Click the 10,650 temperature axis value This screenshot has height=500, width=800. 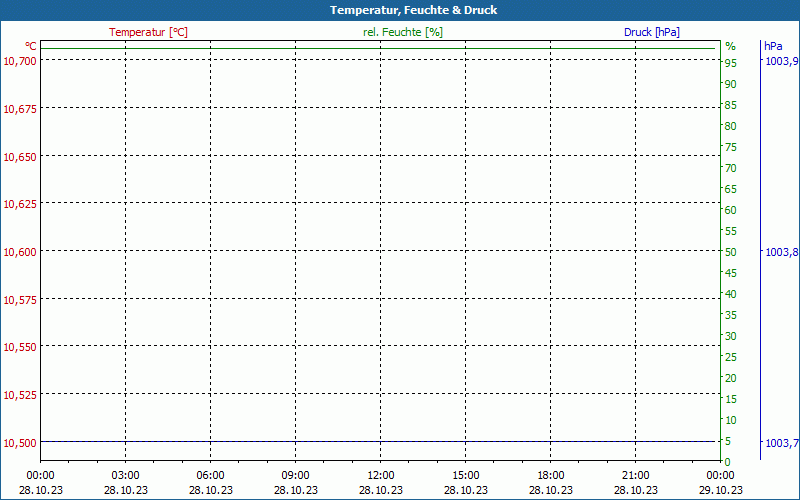(x=20, y=157)
